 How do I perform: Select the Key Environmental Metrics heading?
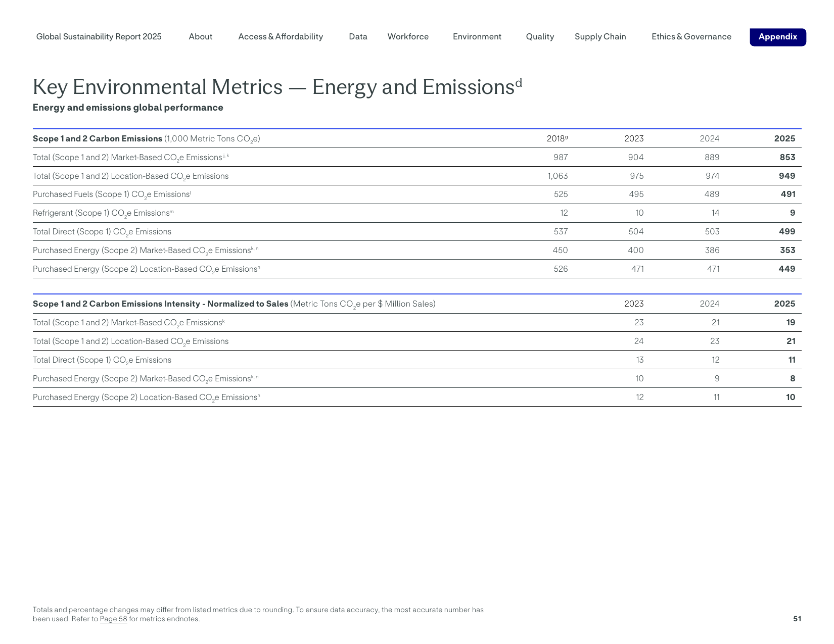pos(277,87)
